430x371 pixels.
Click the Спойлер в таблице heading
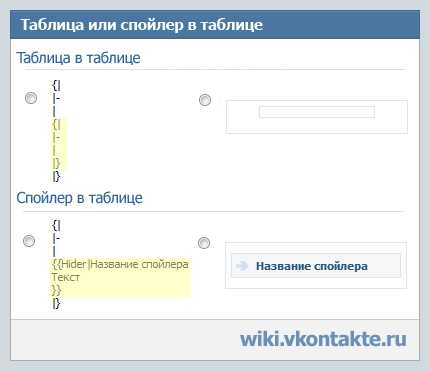coord(79,198)
